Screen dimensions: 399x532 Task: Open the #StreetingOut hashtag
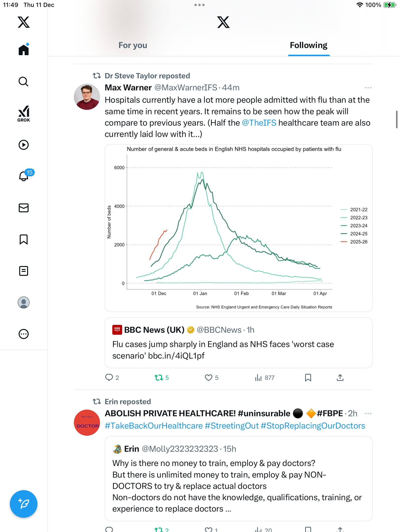click(232, 426)
